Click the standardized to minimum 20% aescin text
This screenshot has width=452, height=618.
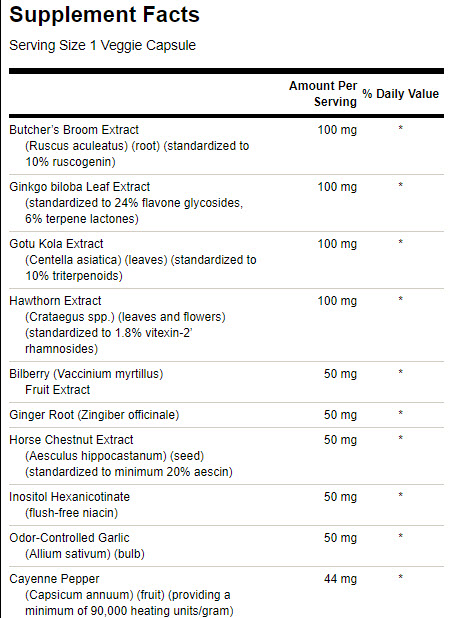(129, 472)
